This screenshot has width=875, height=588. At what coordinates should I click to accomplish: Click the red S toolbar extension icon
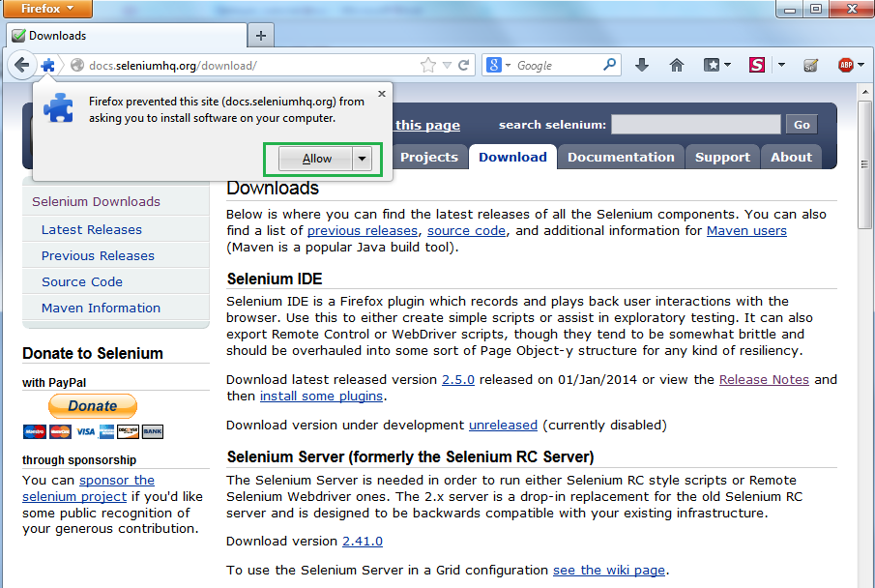(x=757, y=66)
